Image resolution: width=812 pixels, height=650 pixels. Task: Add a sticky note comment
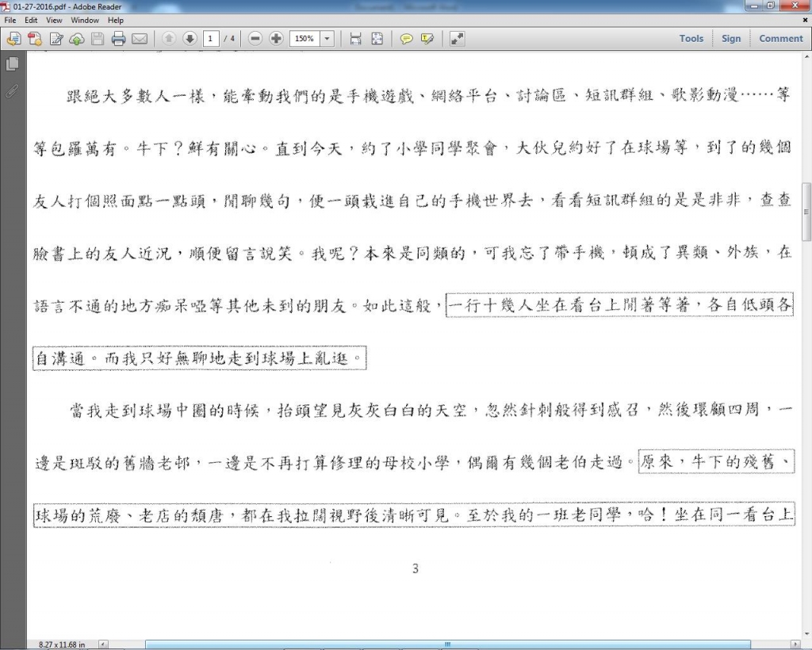407,39
